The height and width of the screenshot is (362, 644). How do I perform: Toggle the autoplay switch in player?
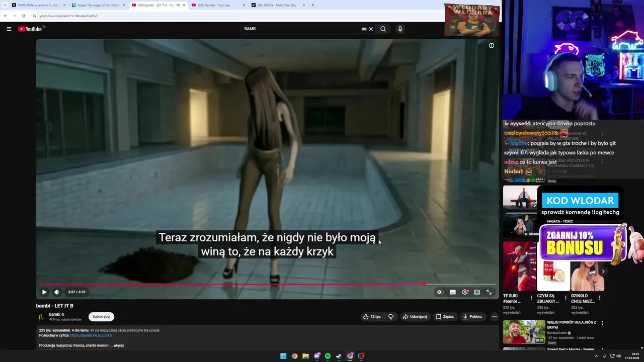(x=440, y=292)
